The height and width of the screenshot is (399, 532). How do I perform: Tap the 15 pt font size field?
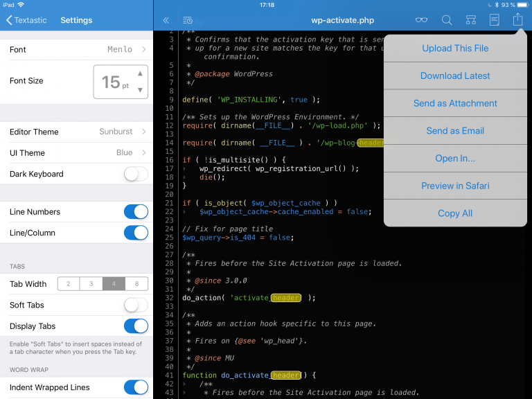tap(121, 82)
